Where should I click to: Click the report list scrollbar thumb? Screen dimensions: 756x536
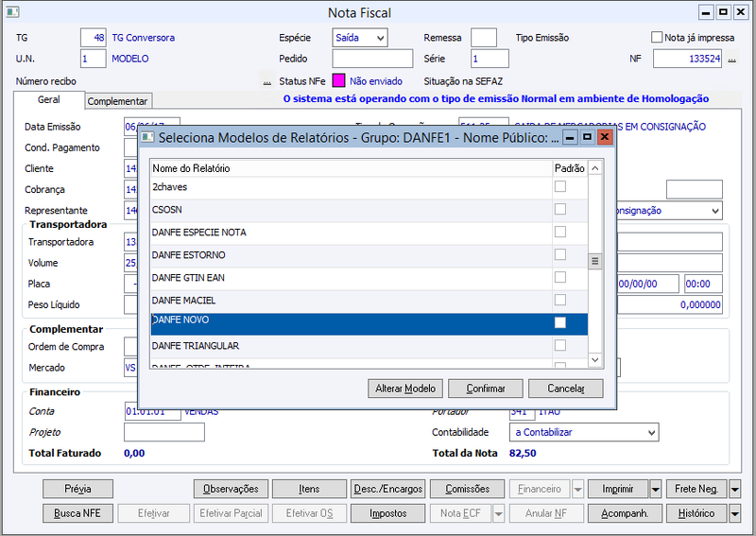pos(595,261)
